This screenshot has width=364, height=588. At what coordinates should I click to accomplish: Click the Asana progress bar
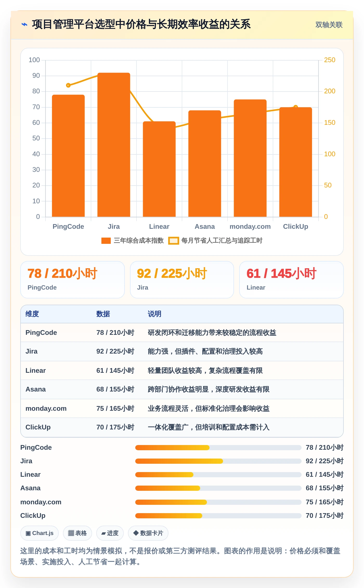[x=218, y=488]
